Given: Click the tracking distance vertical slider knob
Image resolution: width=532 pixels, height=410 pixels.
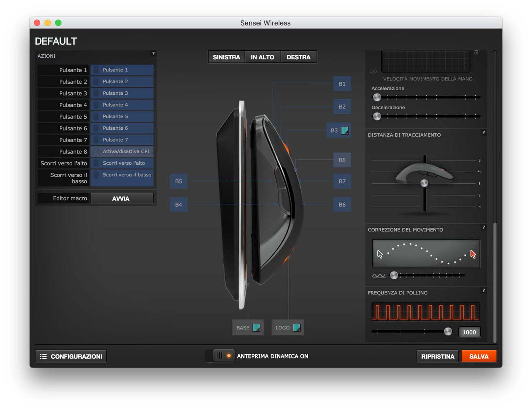Looking at the screenshot, I should coord(424,183).
